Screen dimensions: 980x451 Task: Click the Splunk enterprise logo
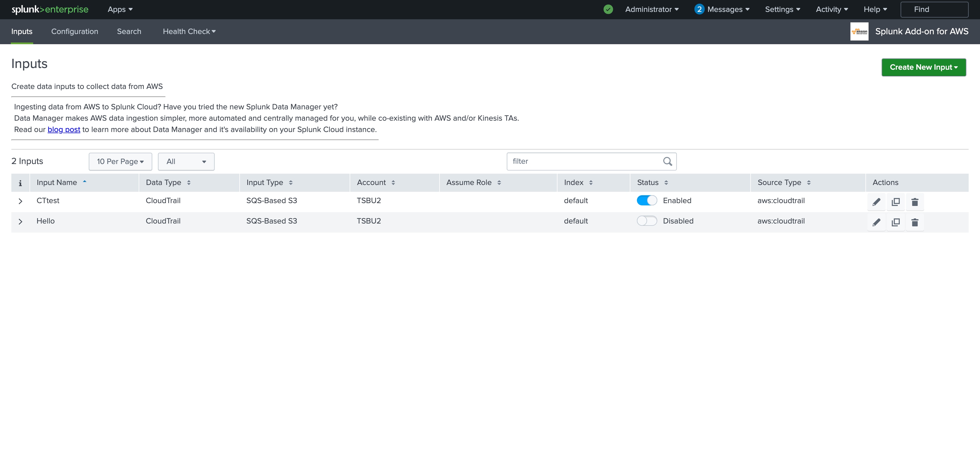(x=50, y=10)
